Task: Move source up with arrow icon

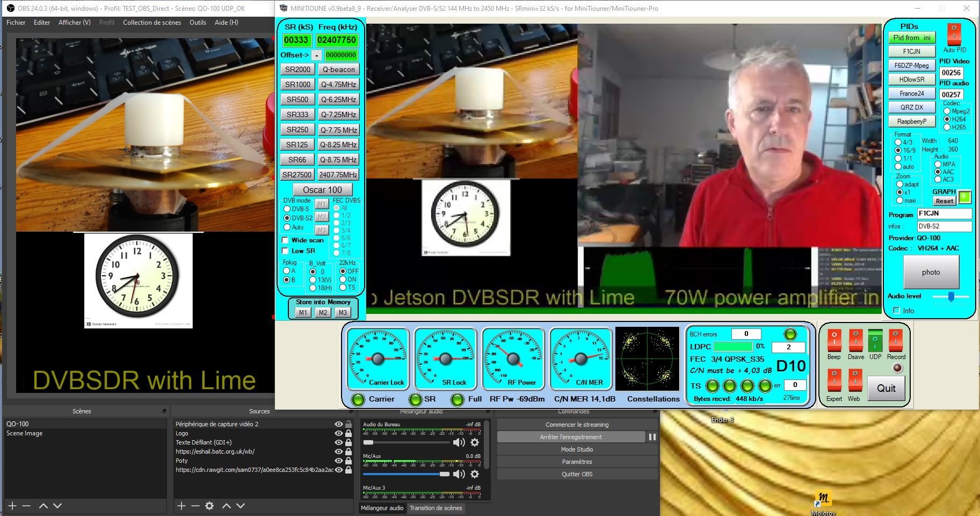Action: click(x=227, y=506)
